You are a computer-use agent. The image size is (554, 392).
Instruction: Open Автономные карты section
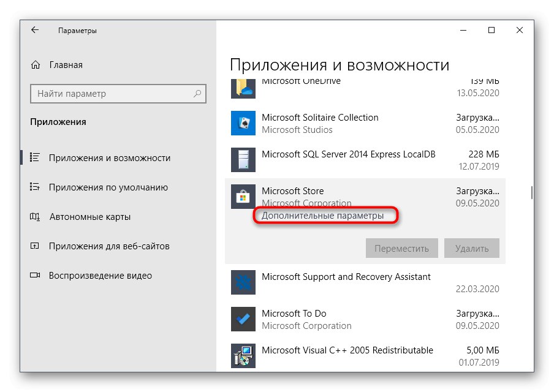(89, 216)
